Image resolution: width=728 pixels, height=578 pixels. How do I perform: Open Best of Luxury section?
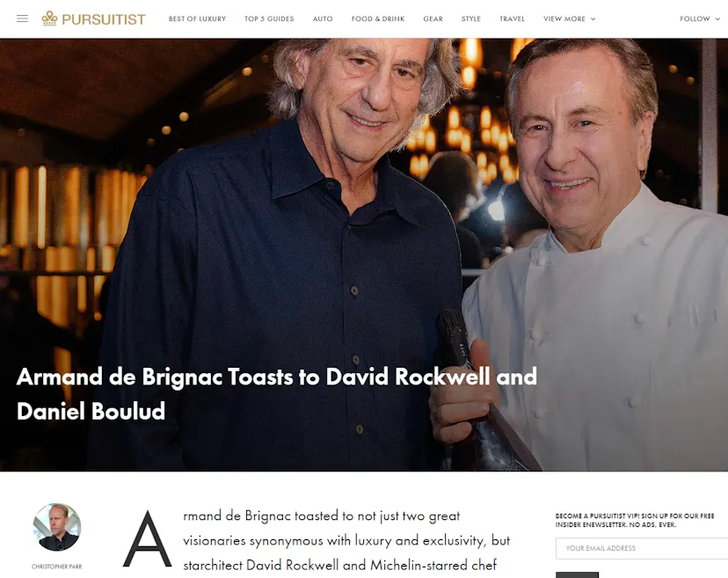(197, 18)
